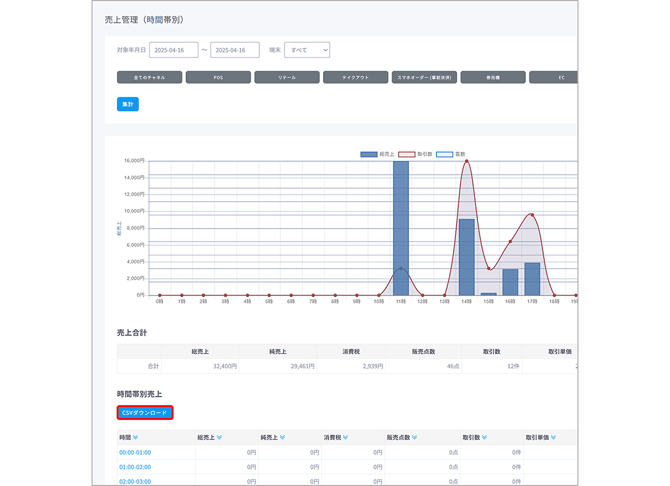Click the 14時 bar in sales chart

coord(467,257)
